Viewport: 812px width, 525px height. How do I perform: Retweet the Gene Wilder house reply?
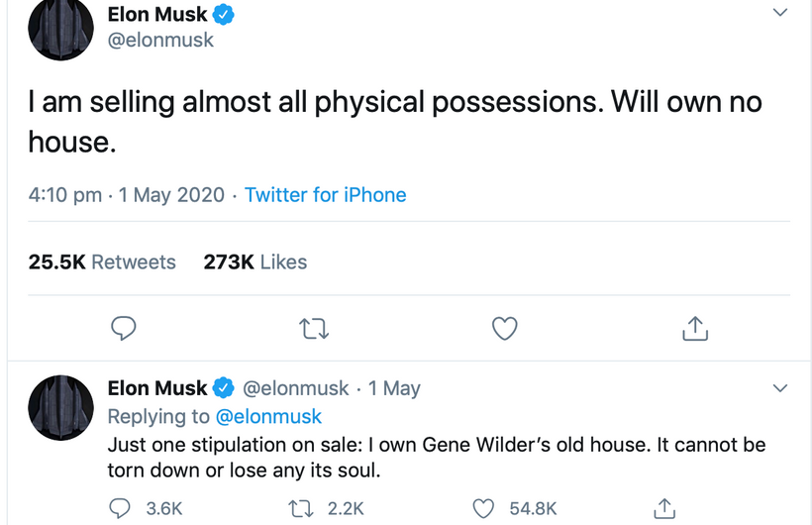(x=300, y=508)
